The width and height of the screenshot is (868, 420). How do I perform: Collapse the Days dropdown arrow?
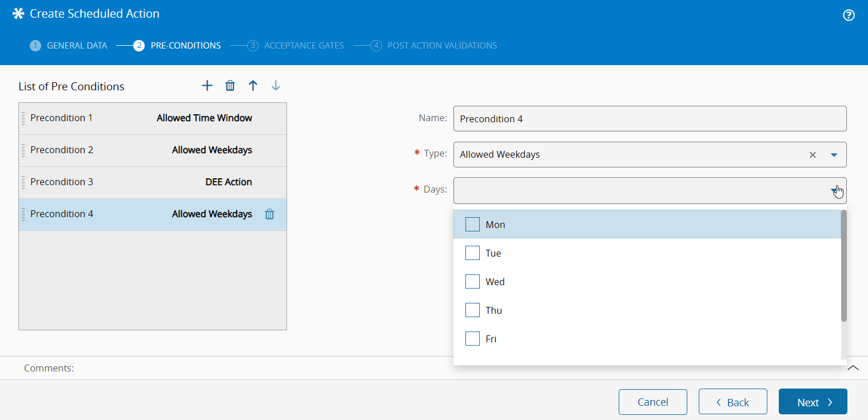833,190
